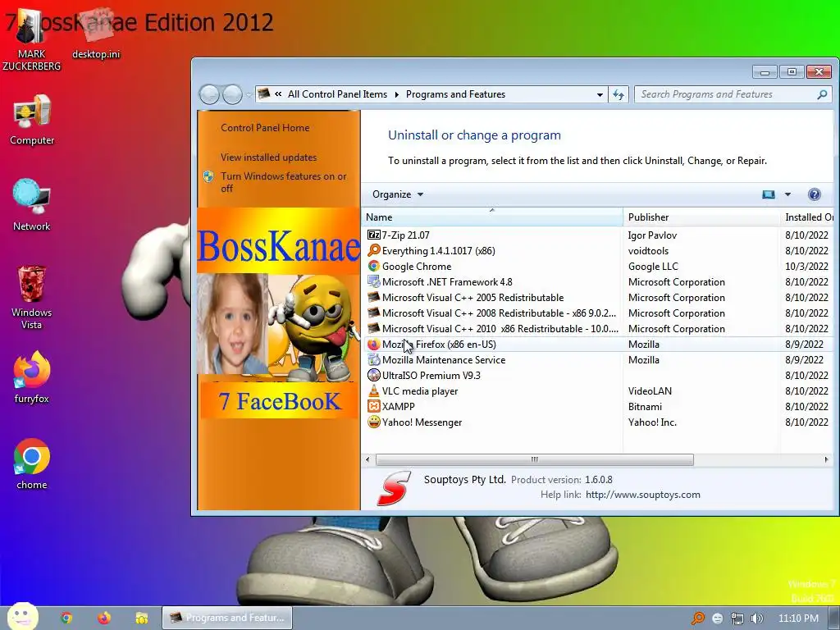Open the Help question mark button
This screenshot has height=630, width=840.
814,194
